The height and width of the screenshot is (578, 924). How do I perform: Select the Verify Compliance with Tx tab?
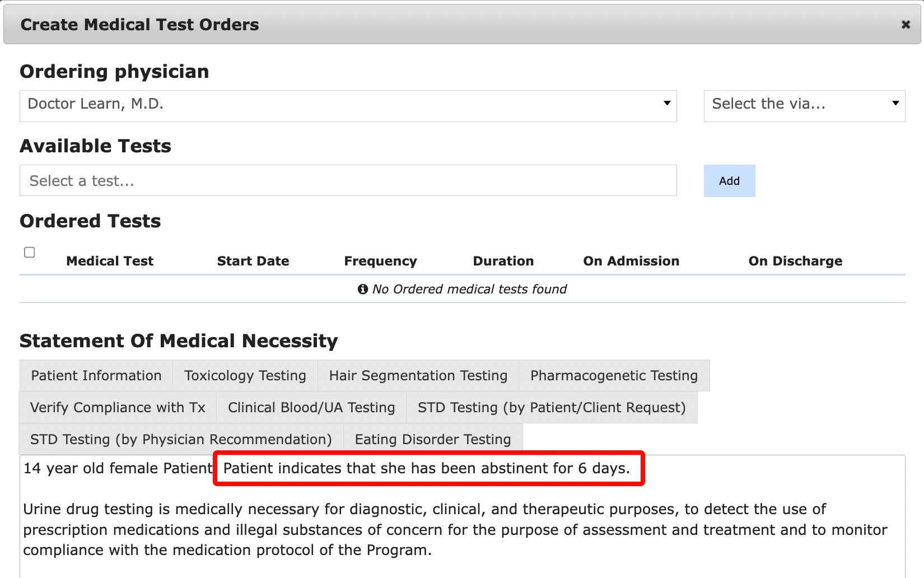[118, 407]
